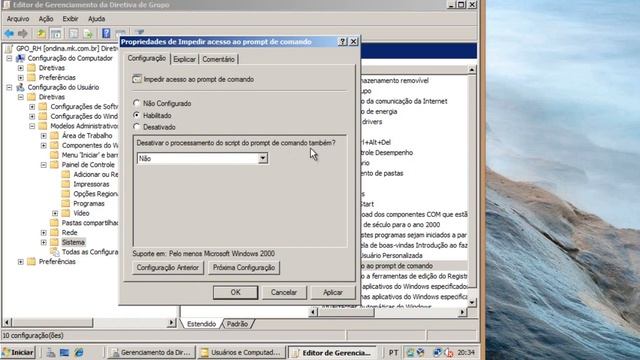Viewport: 640px width, 360px height.
Task: Open the dialog's context help question button
Action: [x=342, y=42]
